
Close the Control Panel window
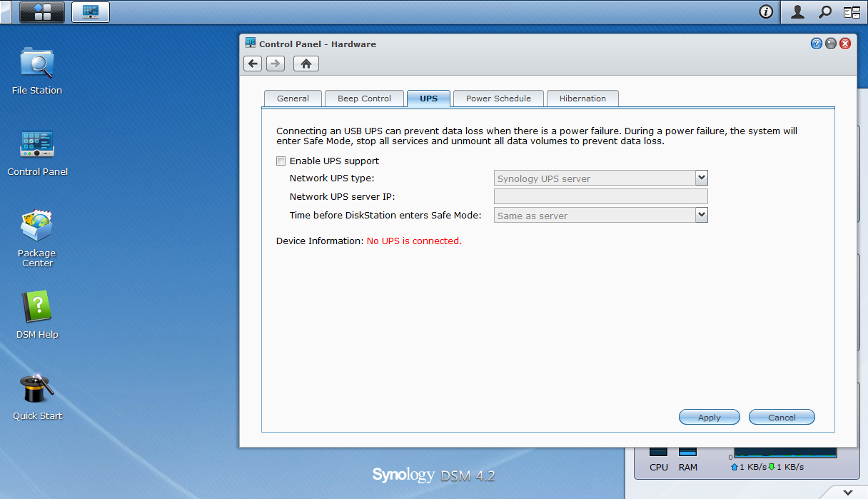[x=845, y=44]
